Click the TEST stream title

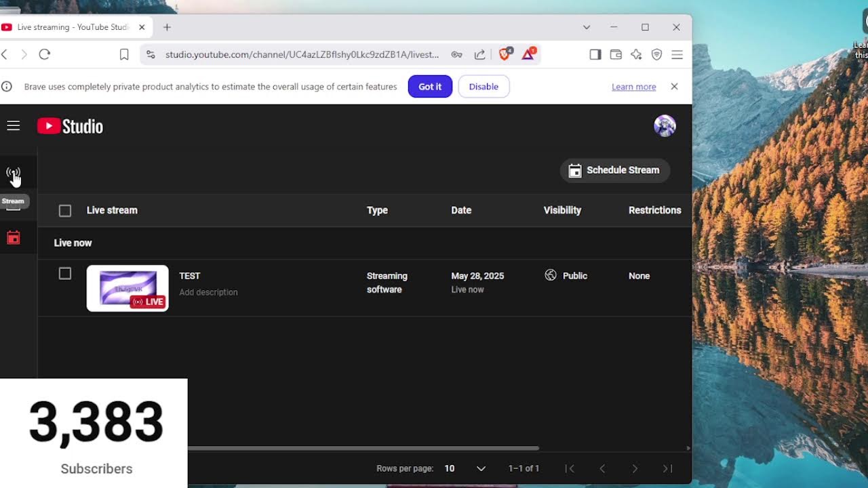coord(190,276)
